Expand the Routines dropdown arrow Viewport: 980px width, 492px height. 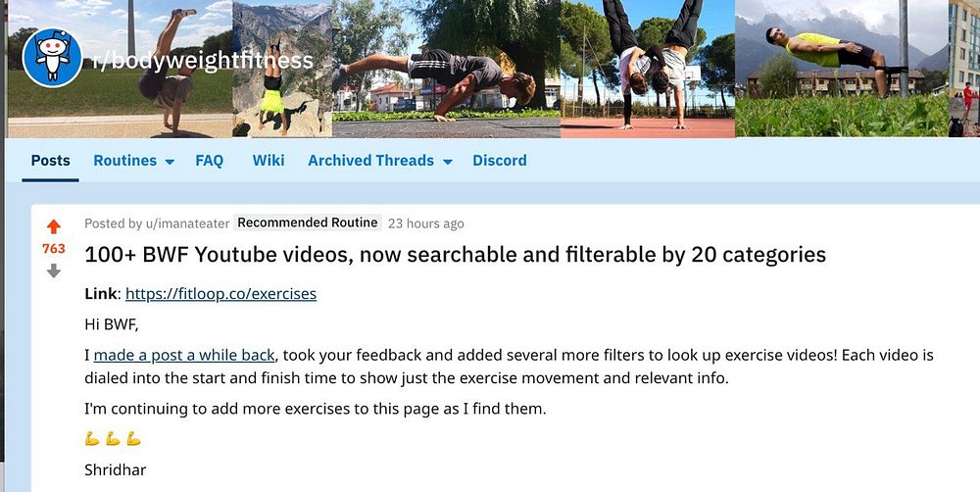[170, 162]
